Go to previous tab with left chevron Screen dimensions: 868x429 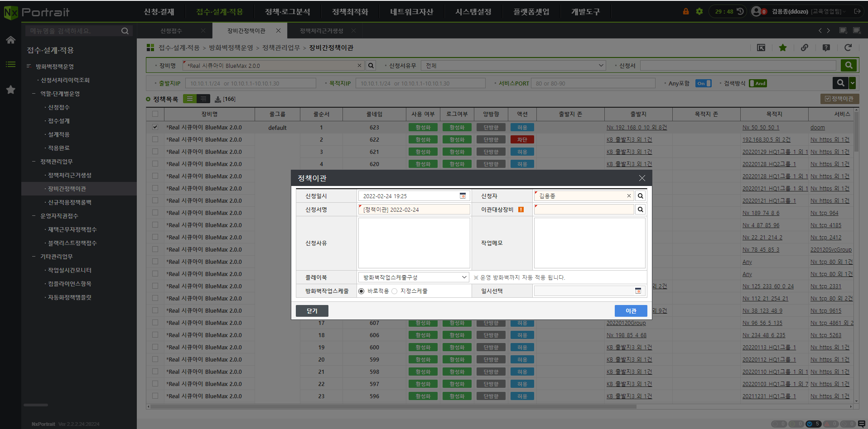820,31
